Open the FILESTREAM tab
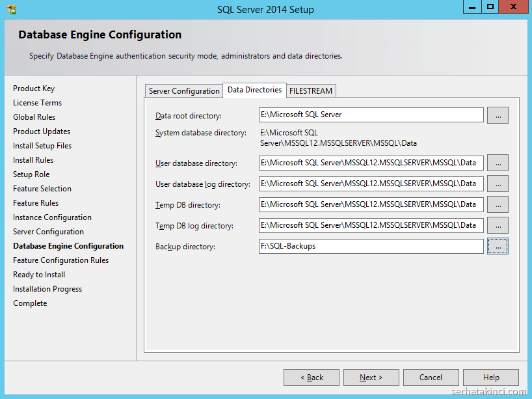Image resolution: width=532 pixels, height=399 pixels. [311, 91]
